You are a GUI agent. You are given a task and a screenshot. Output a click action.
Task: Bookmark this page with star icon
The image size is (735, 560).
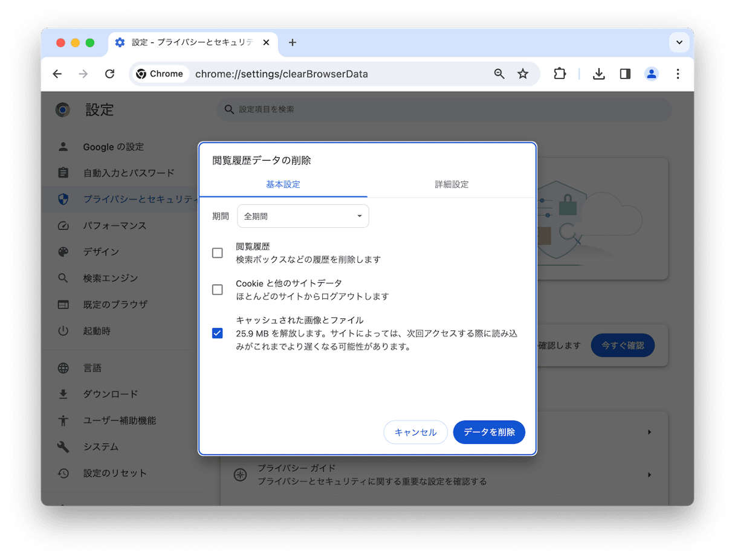[x=523, y=74]
